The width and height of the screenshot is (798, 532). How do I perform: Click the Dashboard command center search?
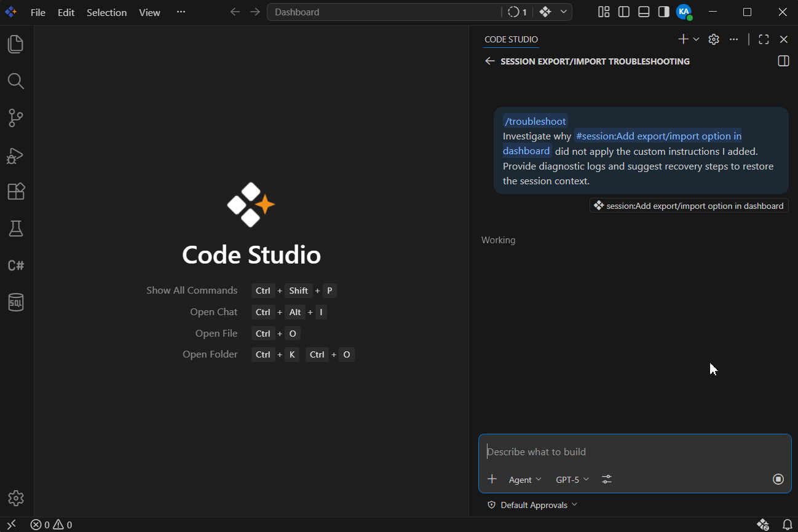click(384, 12)
